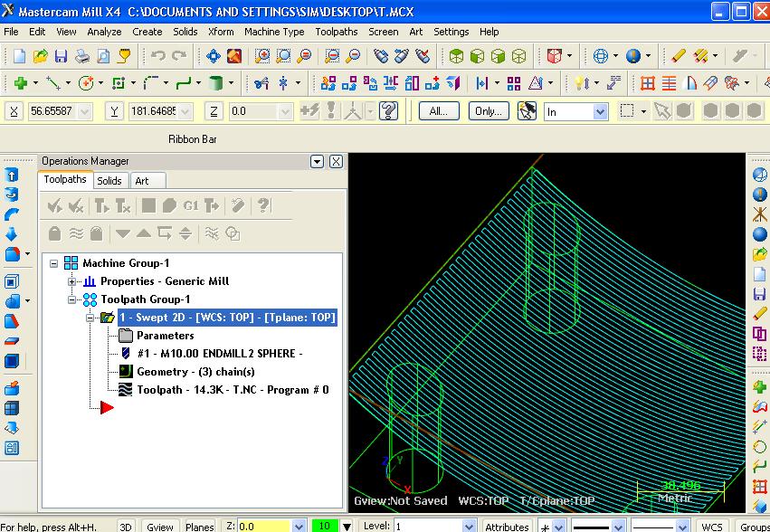Open a file with the Open folder icon

(41, 56)
